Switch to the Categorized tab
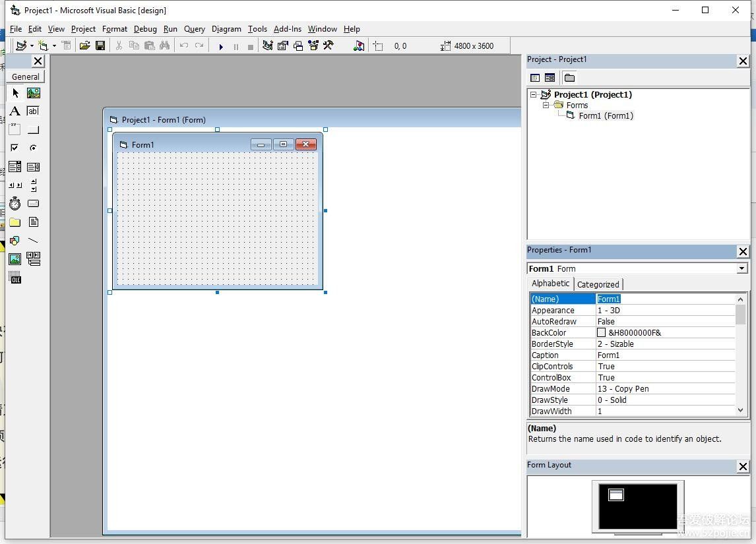The width and height of the screenshot is (756, 544). click(x=598, y=284)
